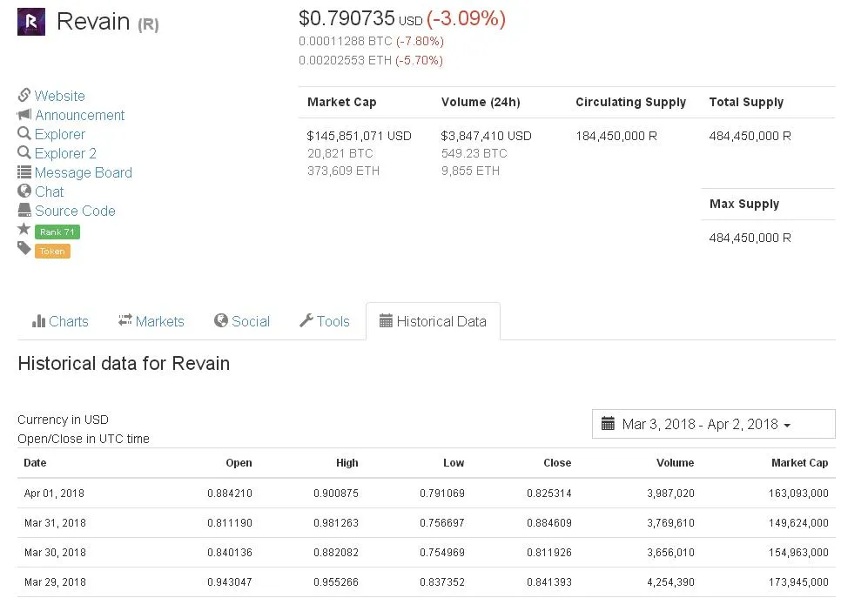
Task: Switch to the Charts tab
Action: point(60,321)
